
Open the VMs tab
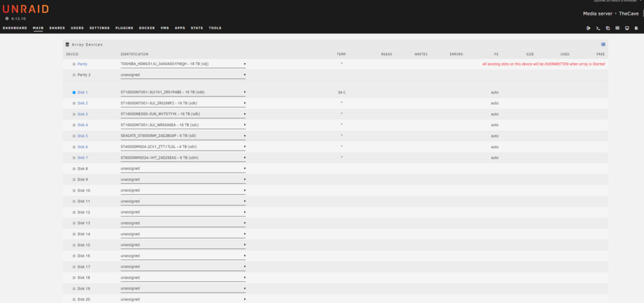(165, 28)
